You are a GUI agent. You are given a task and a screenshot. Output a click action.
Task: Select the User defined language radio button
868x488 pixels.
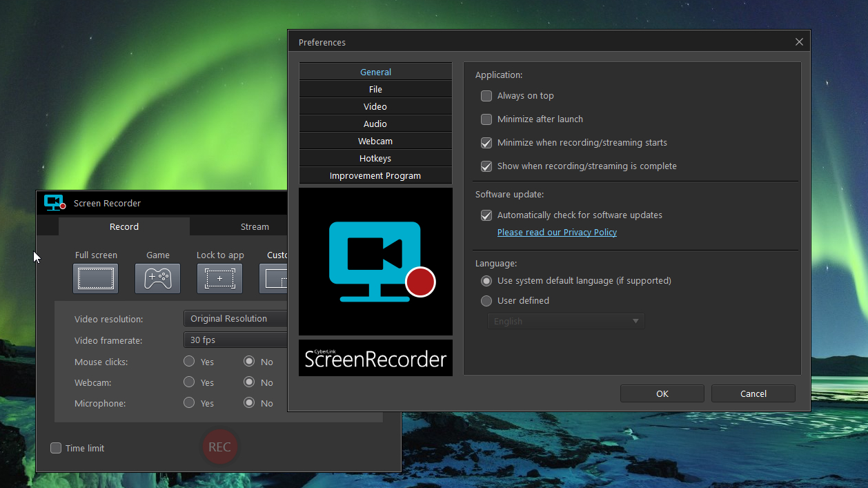486,301
